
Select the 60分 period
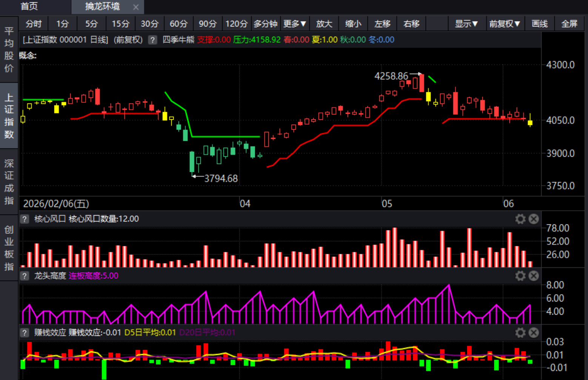[x=179, y=24]
